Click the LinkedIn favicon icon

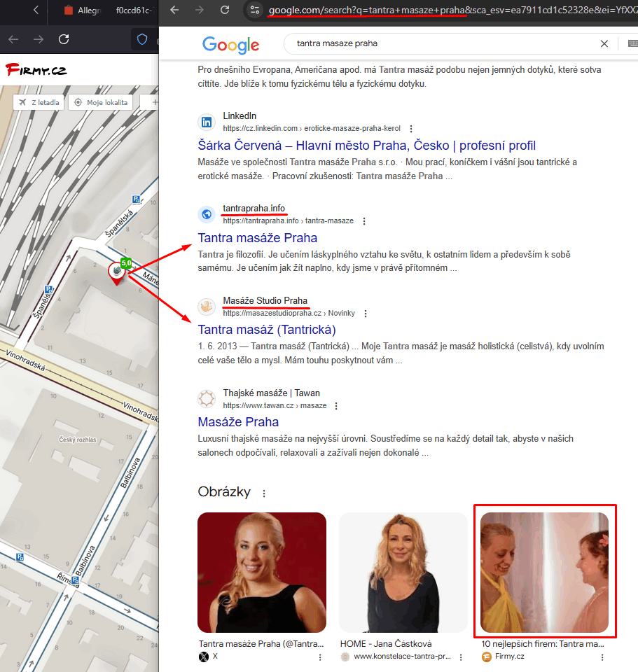point(206,122)
